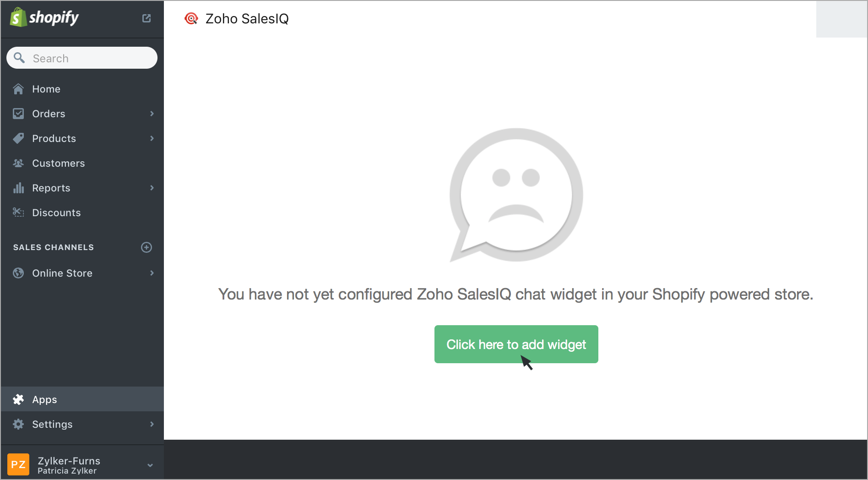This screenshot has width=868, height=480.
Task: Focus the Search input field
Action: [82, 58]
